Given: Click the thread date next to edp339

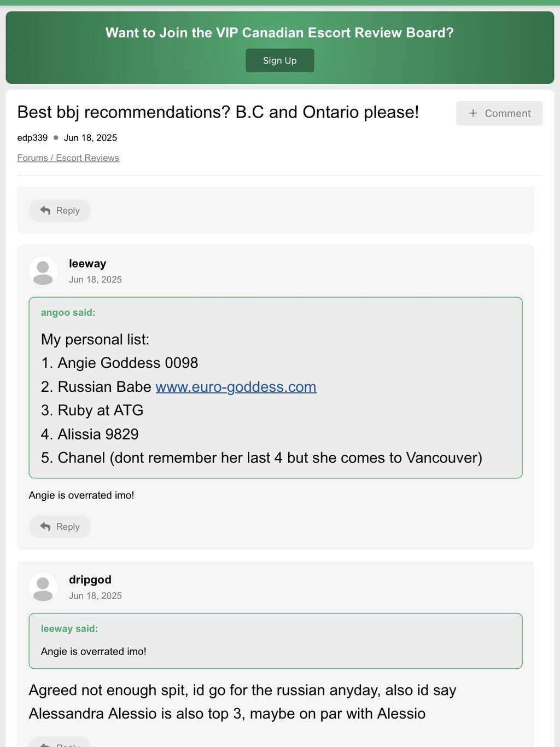Looking at the screenshot, I should 90,138.
